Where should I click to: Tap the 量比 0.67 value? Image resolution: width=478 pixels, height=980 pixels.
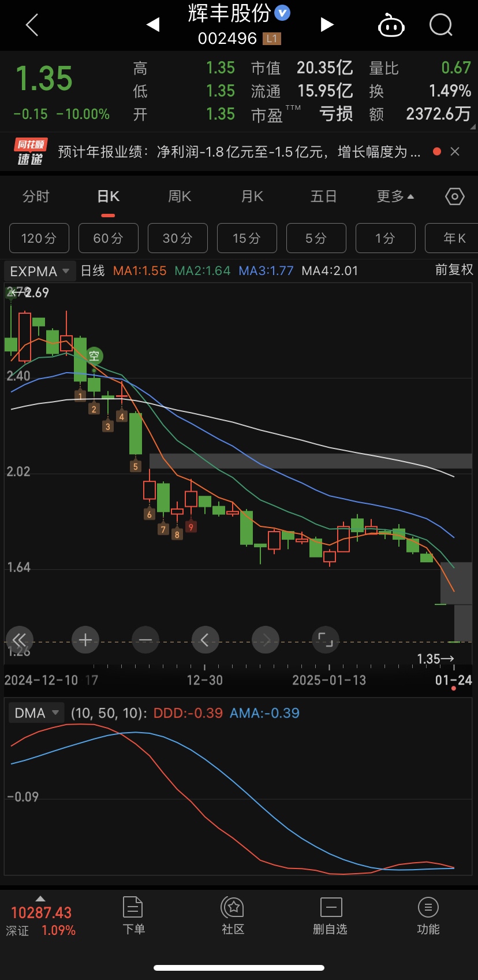(456, 68)
